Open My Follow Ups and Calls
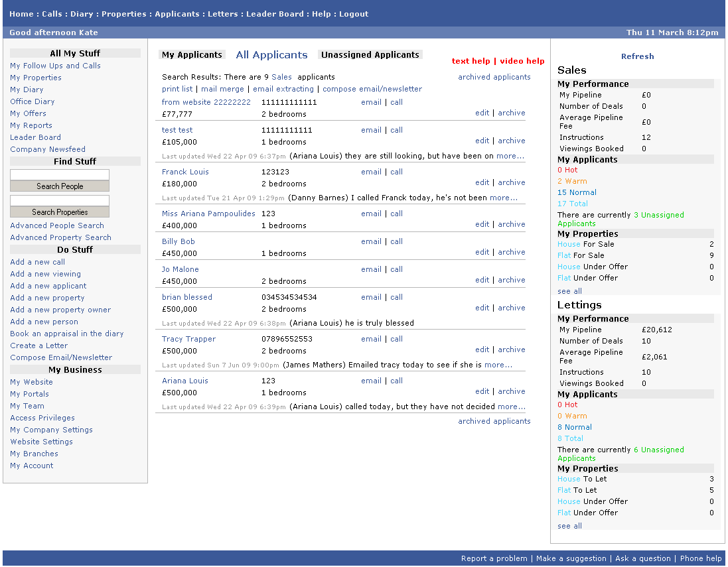Viewport: 728px width, 567px height. point(55,66)
